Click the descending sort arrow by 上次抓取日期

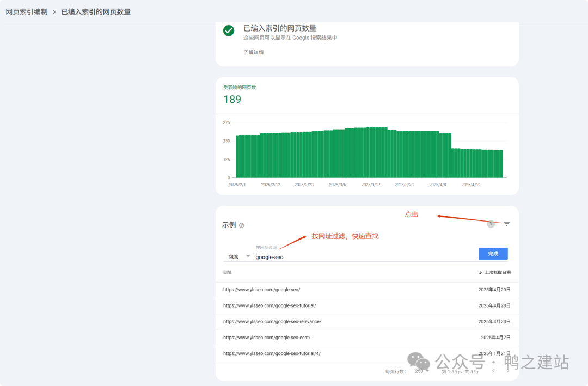pos(480,272)
